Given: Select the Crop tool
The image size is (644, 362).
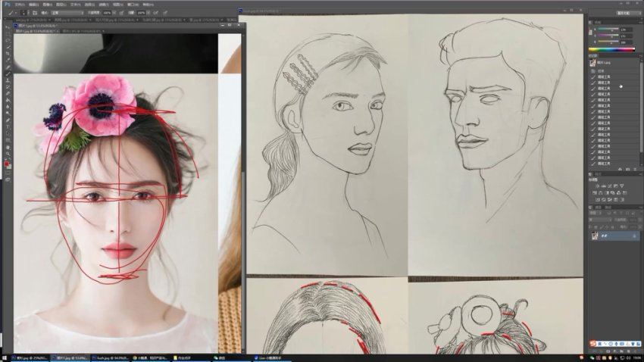Looking at the screenshot, I should click(8, 53).
